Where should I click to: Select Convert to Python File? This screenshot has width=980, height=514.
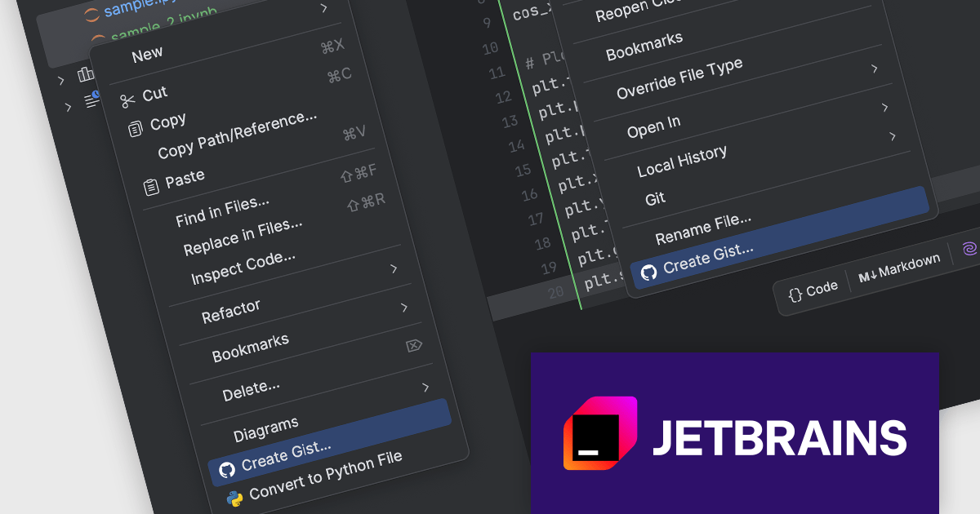point(326,475)
